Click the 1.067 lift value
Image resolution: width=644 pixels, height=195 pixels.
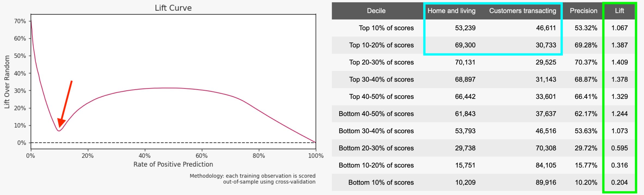pyautogui.click(x=619, y=28)
